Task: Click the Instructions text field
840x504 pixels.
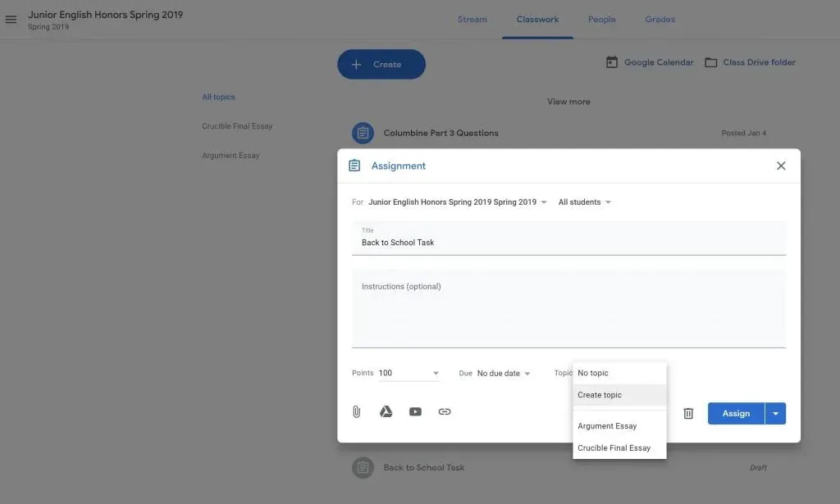Action: click(568, 310)
